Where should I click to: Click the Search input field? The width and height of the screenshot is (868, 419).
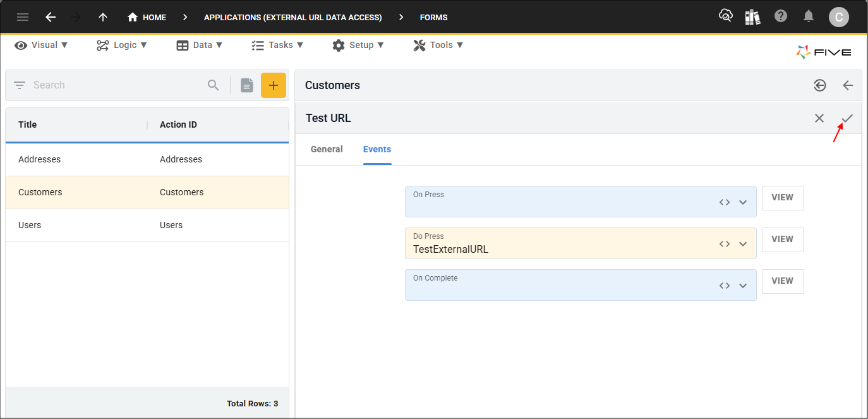(117, 85)
